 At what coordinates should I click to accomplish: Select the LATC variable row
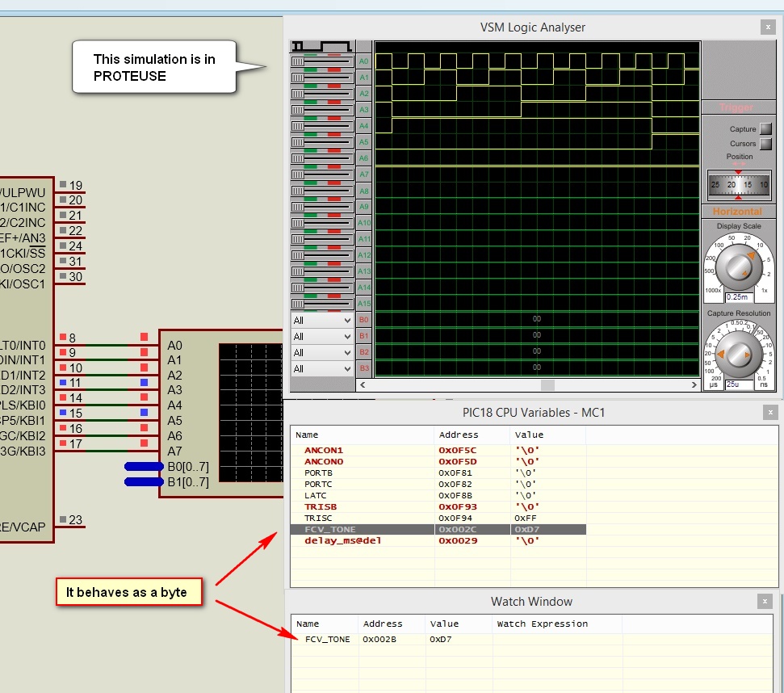[438, 495]
